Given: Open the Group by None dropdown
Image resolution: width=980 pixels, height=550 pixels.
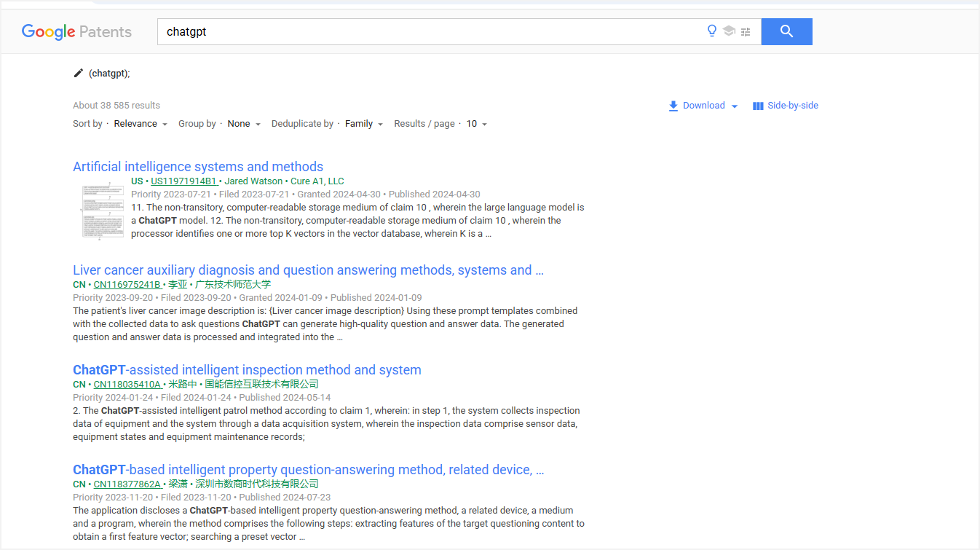Looking at the screenshot, I should click(x=244, y=124).
